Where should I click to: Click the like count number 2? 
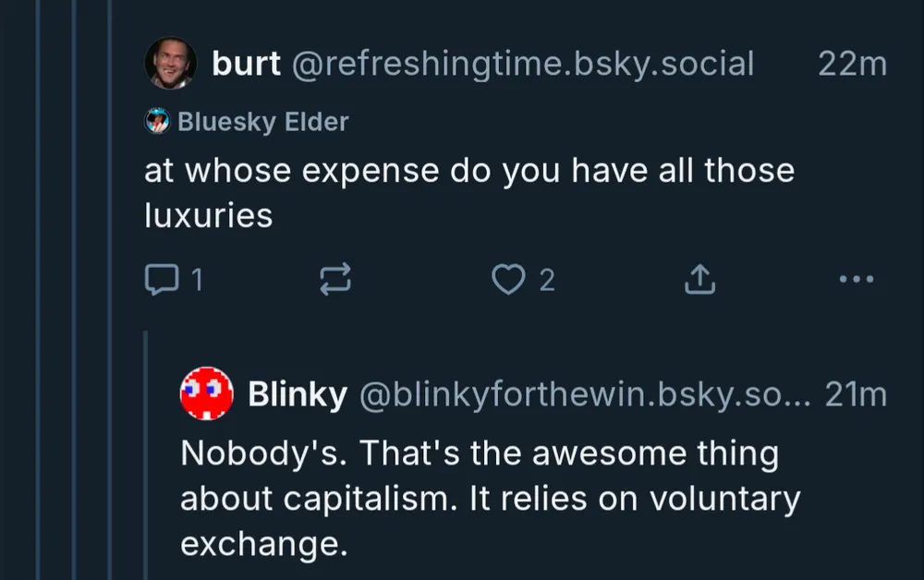coord(547,280)
